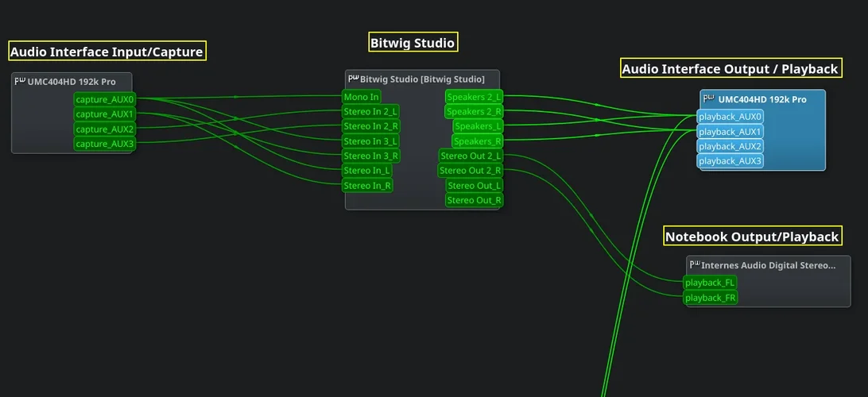Select the playback_FR port
The width and height of the screenshot is (868, 397).
coord(711,298)
